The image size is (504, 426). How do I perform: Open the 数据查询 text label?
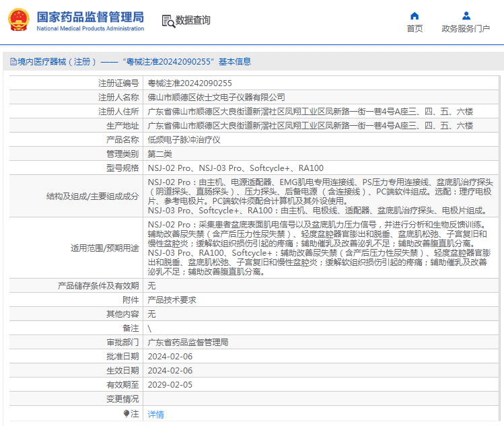[193, 21]
